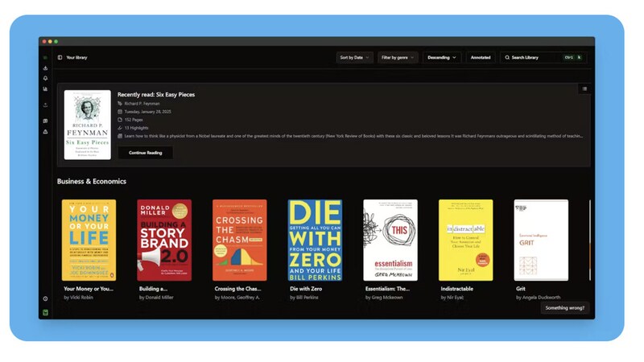Click the green app icon at bottom-left
This screenshot has height=362, width=644.
tap(45, 312)
